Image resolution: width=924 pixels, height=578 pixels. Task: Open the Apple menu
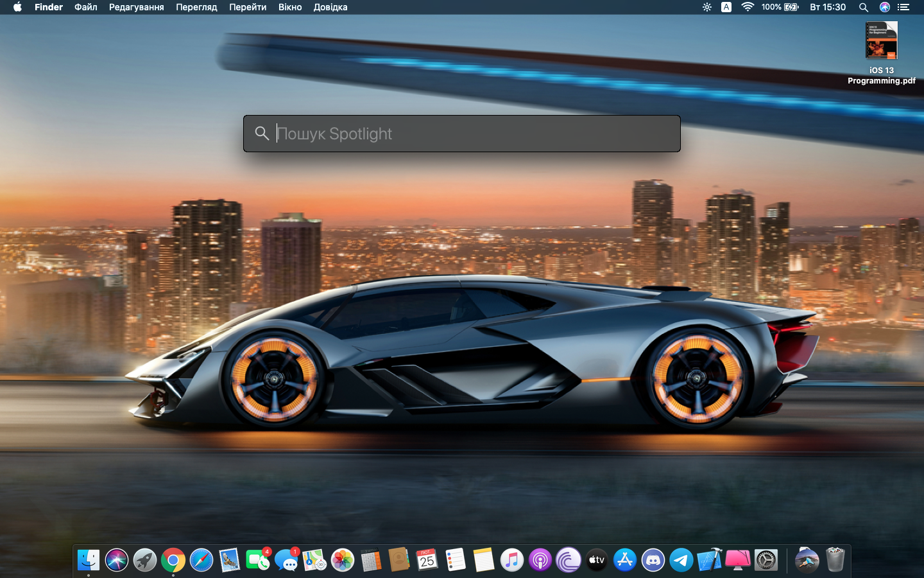click(17, 7)
